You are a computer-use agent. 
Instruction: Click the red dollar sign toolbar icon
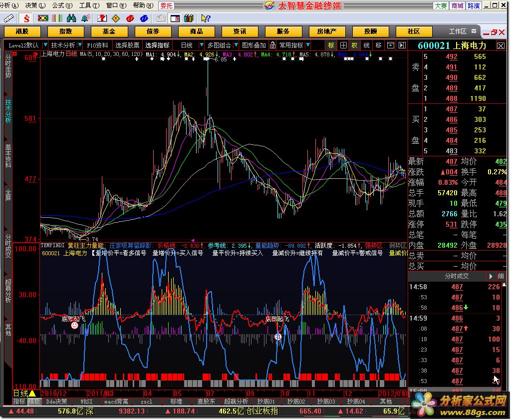(x=26, y=18)
